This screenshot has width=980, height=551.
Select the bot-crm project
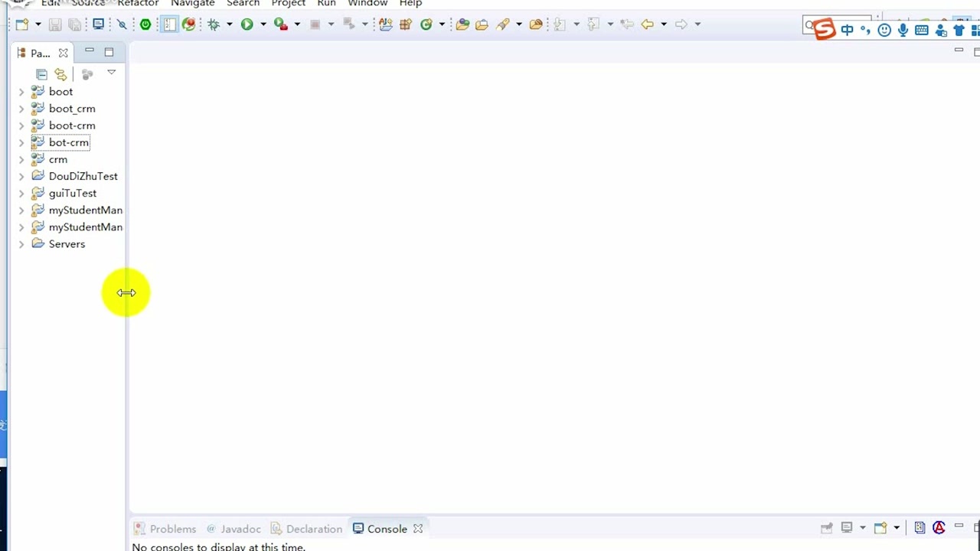pyautogui.click(x=69, y=142)
